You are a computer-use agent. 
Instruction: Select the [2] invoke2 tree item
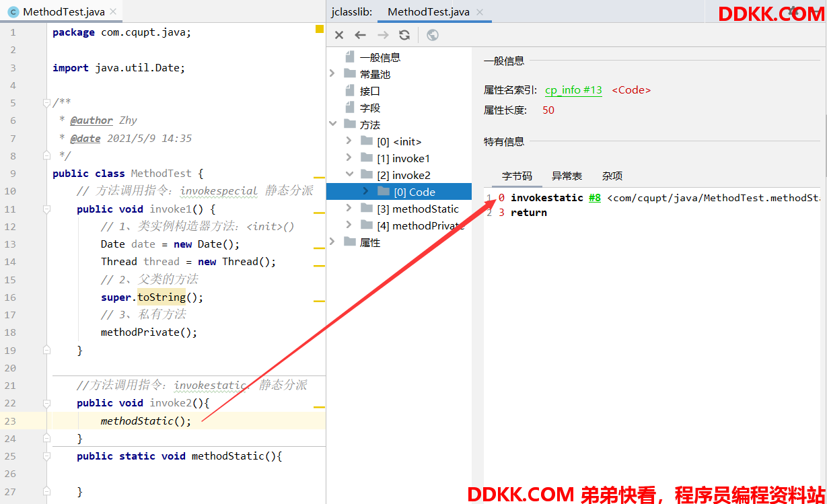pos(404,175)
